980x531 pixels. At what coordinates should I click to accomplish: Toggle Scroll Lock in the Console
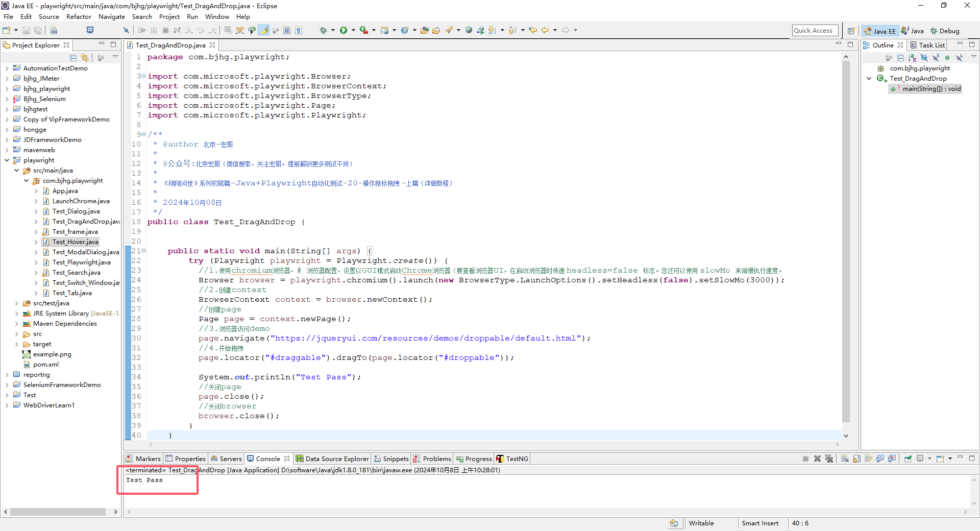856,458
